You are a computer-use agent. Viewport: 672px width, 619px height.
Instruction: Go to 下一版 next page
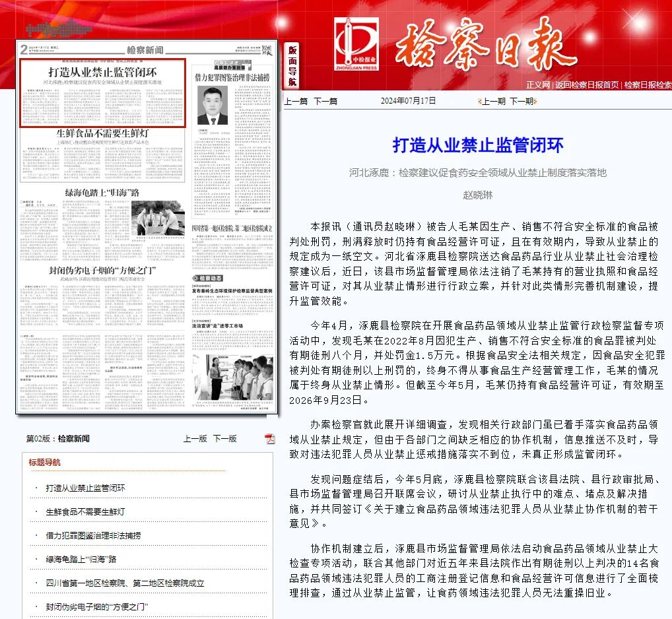coord(225,439)
